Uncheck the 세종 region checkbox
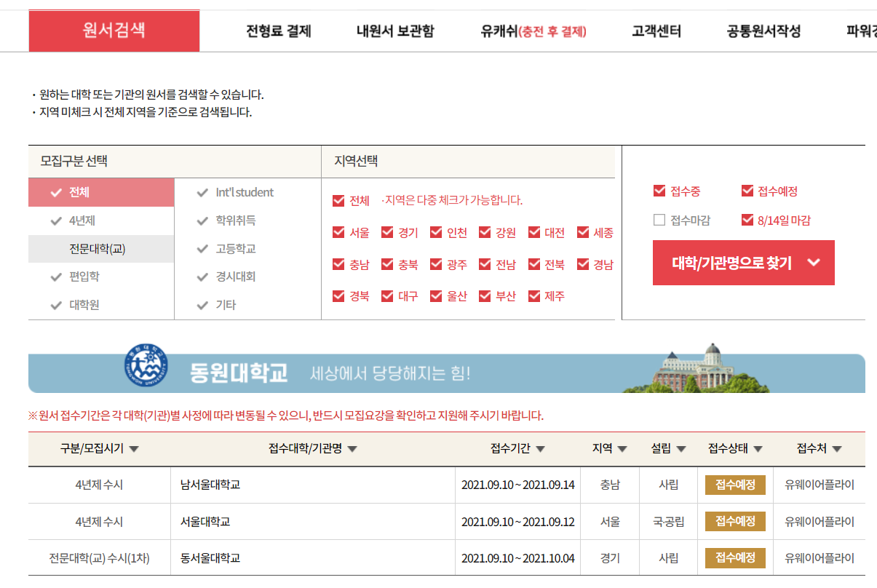Image resolution: width=877 pixels, height=588 pixels. pos(583,232)
